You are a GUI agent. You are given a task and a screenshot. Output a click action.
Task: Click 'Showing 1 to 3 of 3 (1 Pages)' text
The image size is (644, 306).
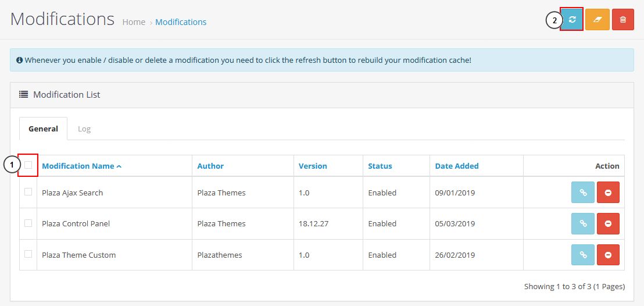575,287
